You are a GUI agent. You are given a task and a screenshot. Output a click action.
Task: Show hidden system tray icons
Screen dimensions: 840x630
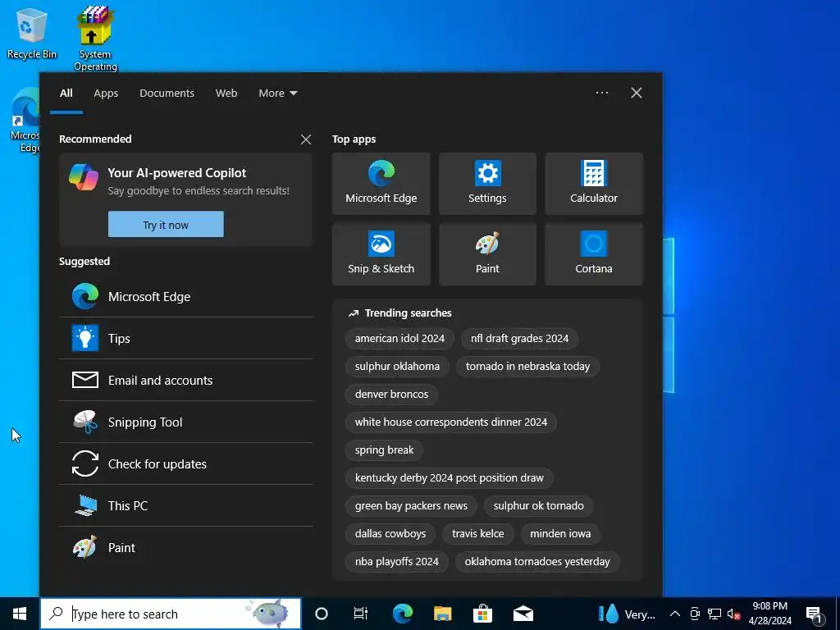675,614
